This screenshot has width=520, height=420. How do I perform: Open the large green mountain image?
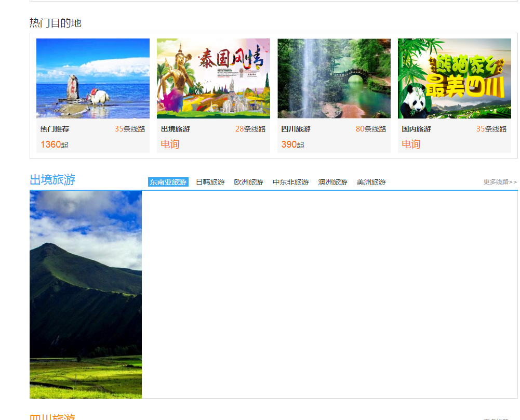86,294
